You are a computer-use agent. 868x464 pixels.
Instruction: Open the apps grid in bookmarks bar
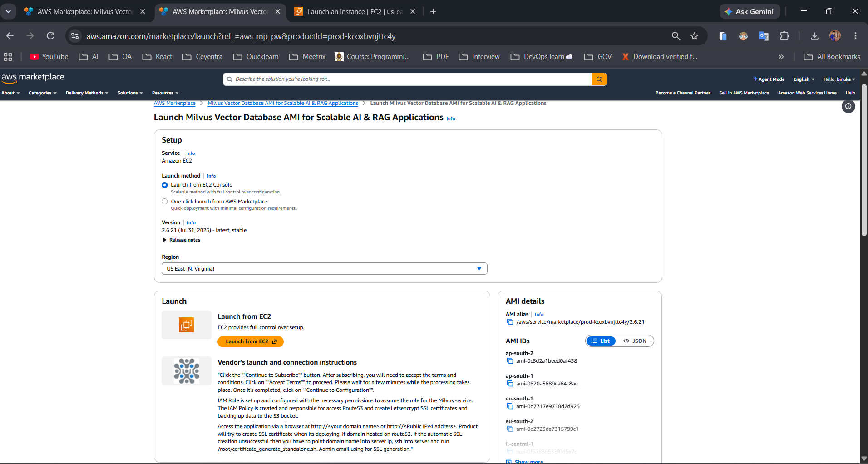coord(8,57)
